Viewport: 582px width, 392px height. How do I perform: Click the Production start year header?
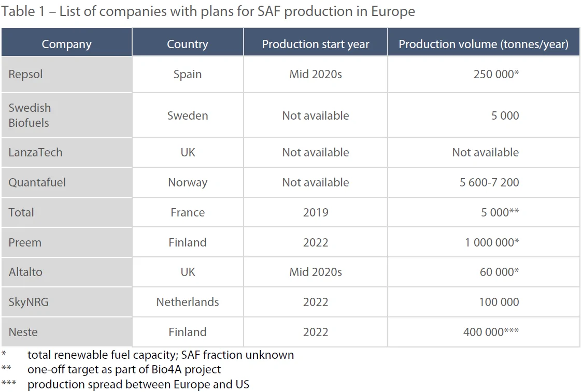click(x=316, y=44)
